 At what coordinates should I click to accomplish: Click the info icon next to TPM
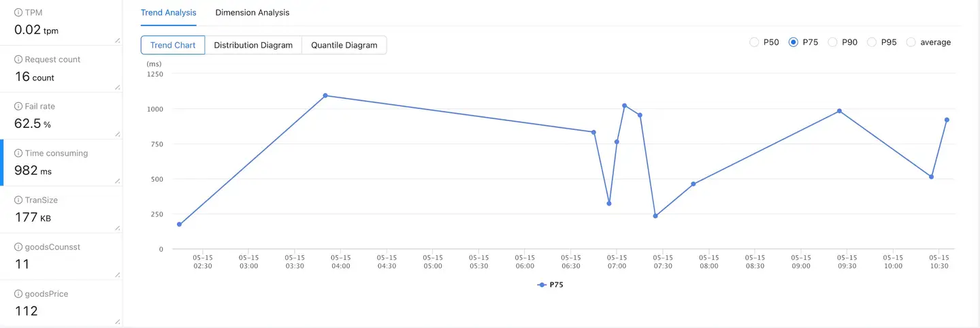(18, 13)
